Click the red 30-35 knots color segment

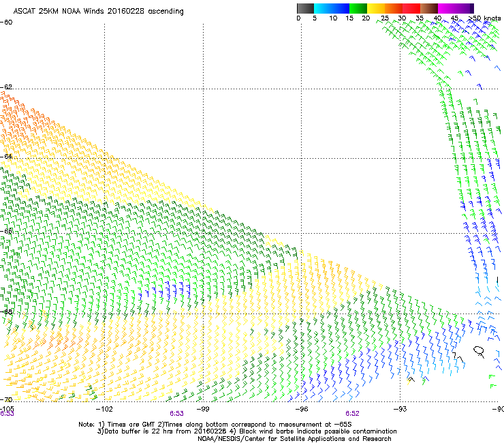click(411, 8)
